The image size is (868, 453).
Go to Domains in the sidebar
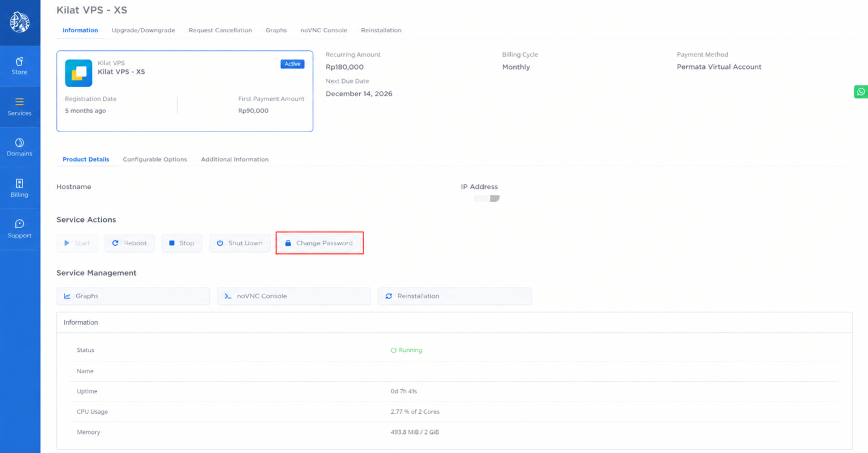(19, 147)
